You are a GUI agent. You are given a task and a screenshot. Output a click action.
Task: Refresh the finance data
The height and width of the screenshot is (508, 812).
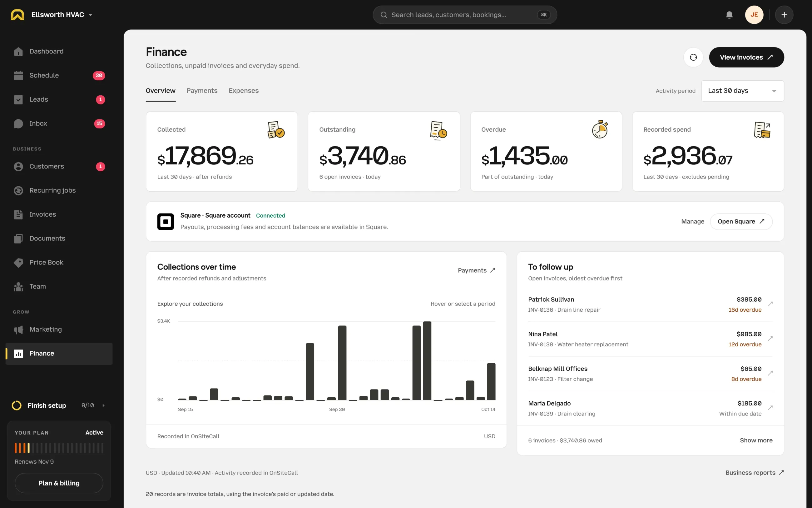pos(693,58)
